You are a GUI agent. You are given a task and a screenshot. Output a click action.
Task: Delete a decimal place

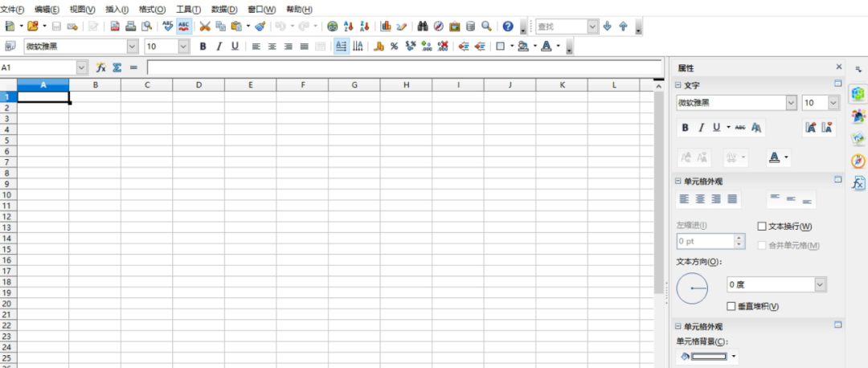(442, 47)
